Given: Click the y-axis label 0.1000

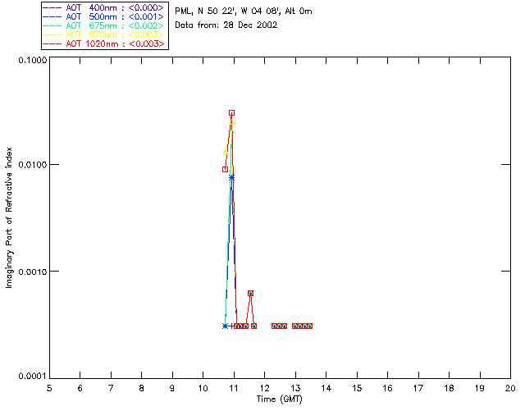Looking at the screenshot, I should coord(33,60).
